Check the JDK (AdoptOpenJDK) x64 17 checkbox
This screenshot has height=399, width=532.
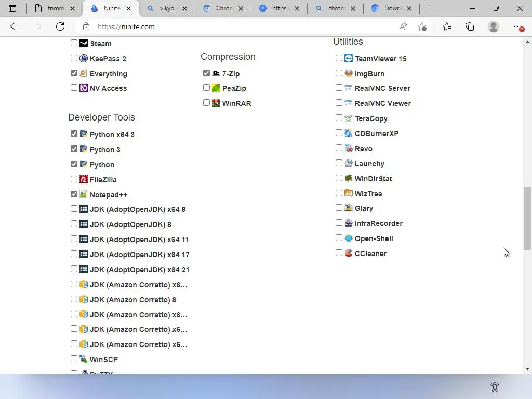point(74,254)
